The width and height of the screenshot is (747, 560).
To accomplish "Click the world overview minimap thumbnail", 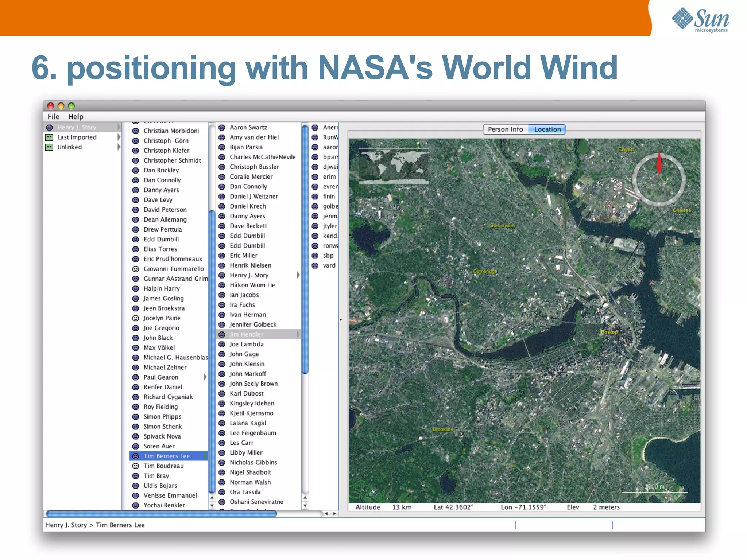I will [393, 166].
